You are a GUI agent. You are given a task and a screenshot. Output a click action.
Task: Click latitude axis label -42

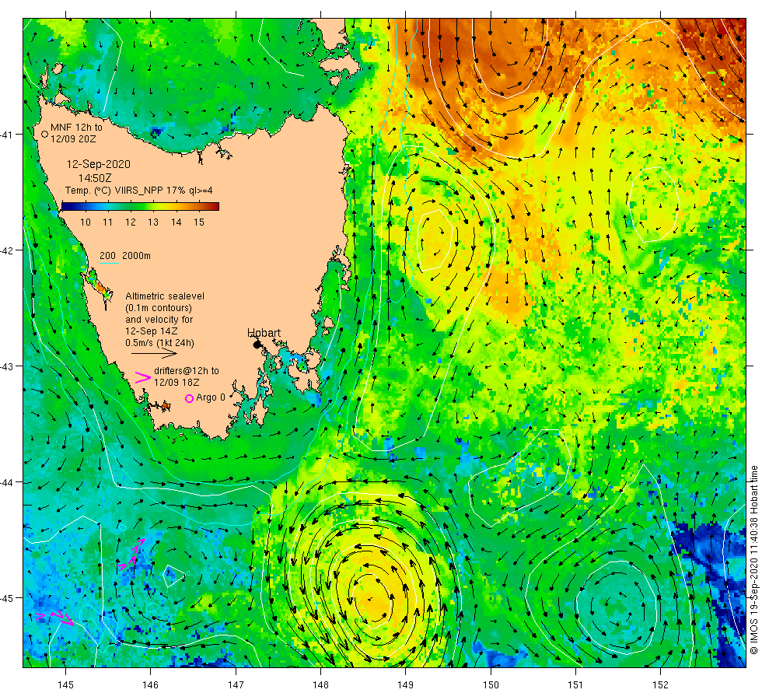(x=5, y=250)
